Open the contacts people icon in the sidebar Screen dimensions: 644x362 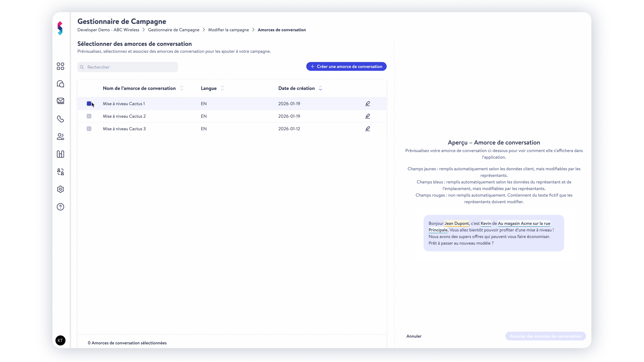(x=60, y=137)
